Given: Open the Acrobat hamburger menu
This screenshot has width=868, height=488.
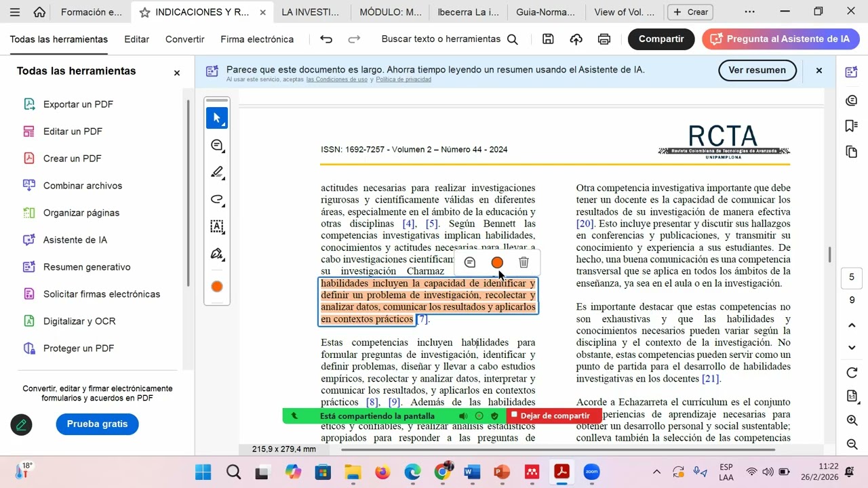Looking at the screenshot, I should 15,12.
